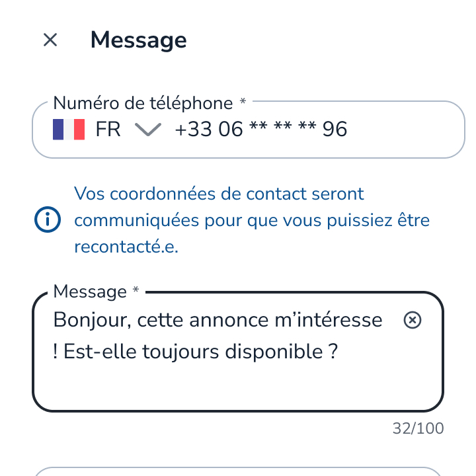476x476 pixels.
Task: Click the "Message *" field label above the textarea
Action: tap(96, 292)
